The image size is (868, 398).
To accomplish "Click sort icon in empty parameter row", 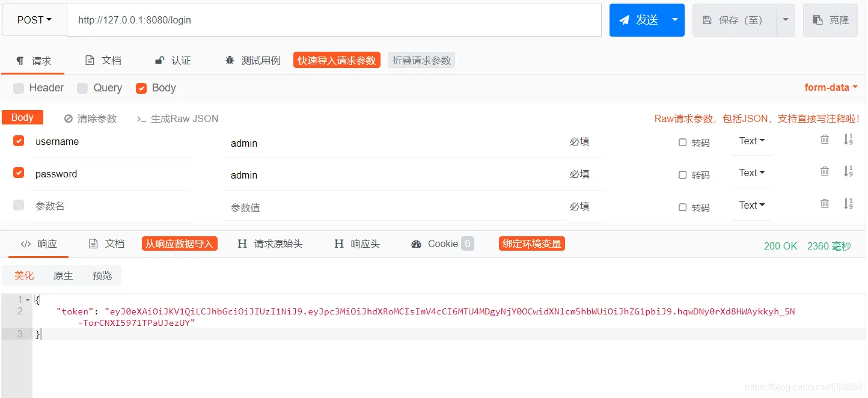I will click(848, 203).
